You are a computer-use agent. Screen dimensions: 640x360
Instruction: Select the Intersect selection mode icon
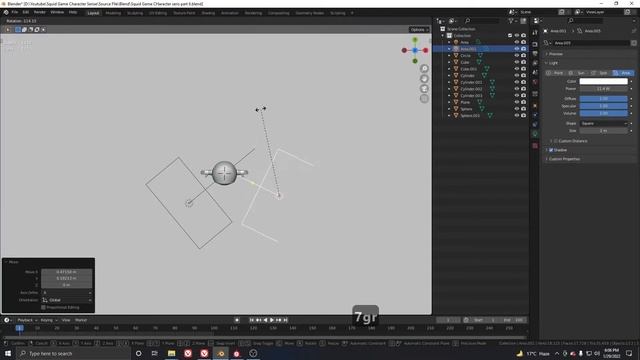pyautogui.click(x=43, y=29)
